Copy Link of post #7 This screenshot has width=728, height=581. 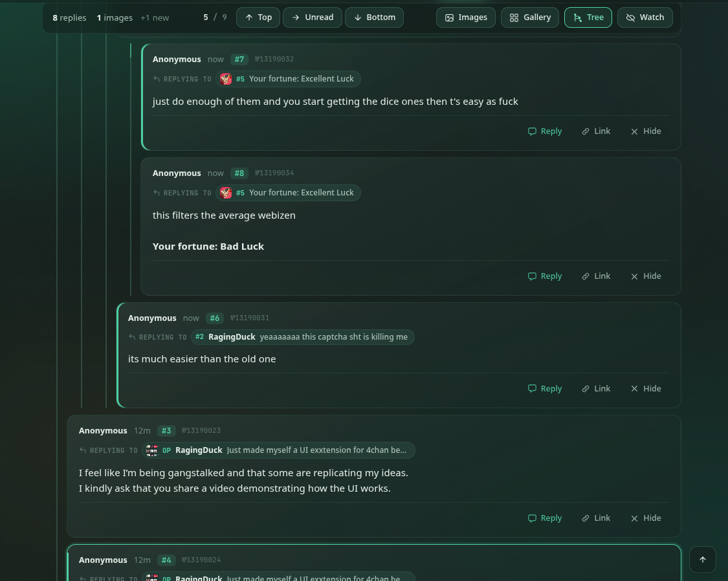point(596,131)
